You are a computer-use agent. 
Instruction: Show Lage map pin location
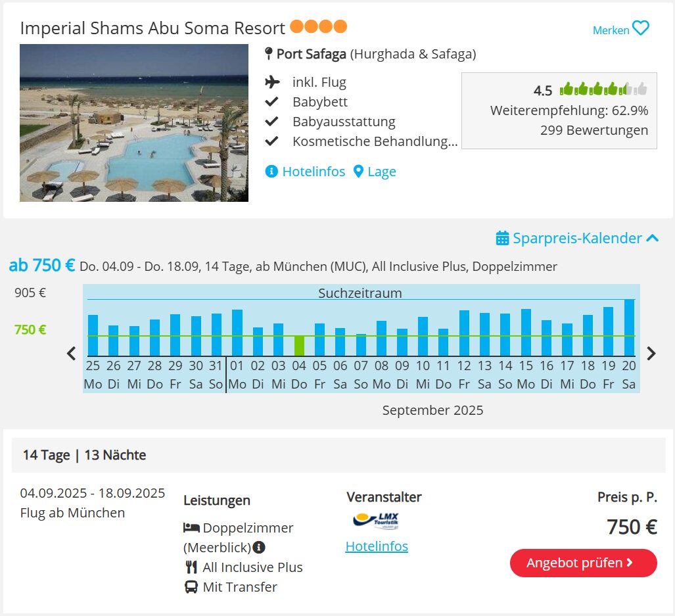(375, 172)
